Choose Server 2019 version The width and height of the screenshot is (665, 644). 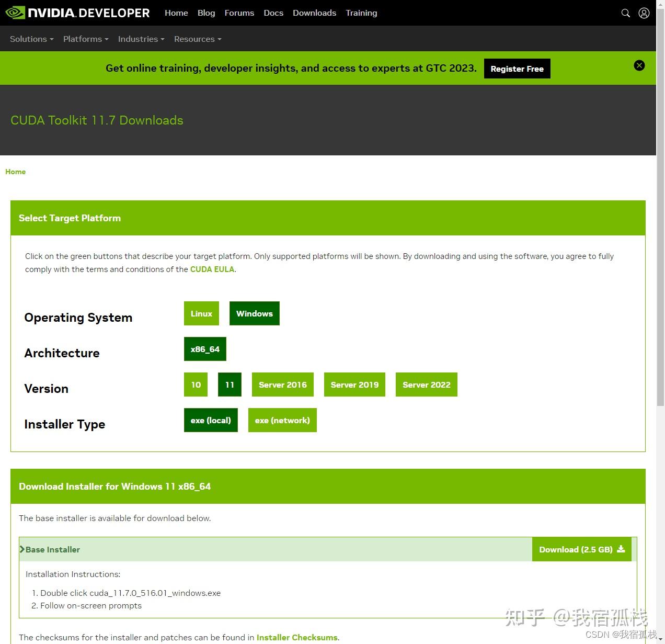coord(354,385)
